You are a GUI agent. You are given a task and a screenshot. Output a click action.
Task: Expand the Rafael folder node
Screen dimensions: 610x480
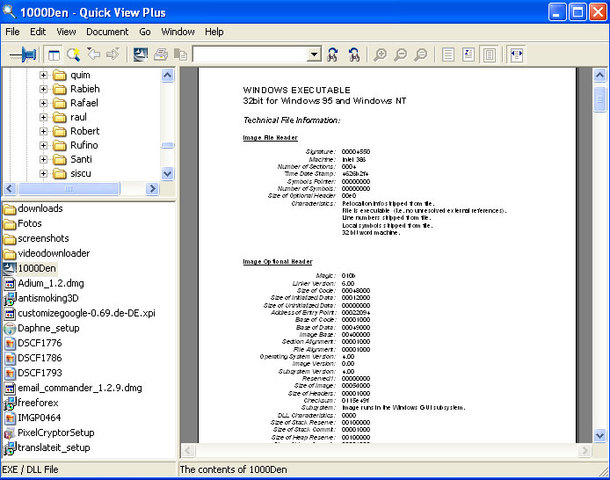tap(43, 103)
